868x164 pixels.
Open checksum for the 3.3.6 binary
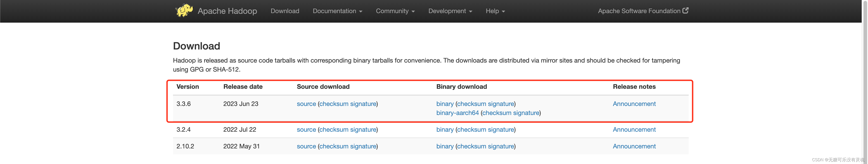coord(471,104)
